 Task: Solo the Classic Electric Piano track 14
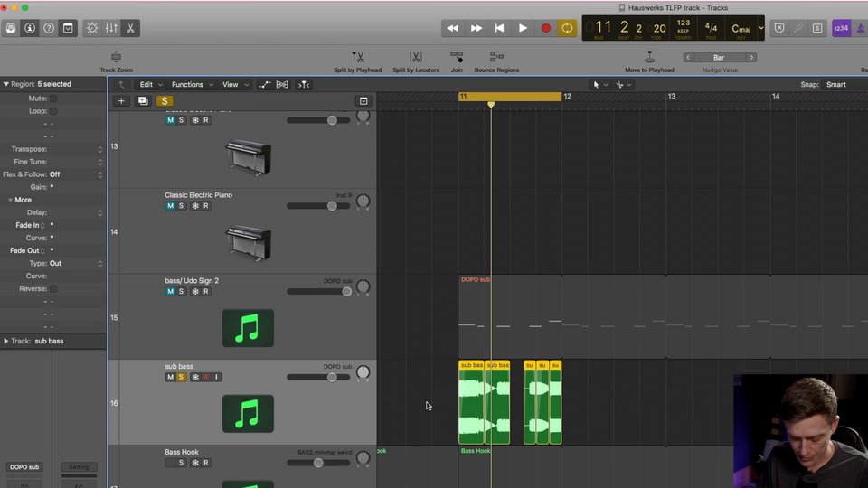[181, 206]
